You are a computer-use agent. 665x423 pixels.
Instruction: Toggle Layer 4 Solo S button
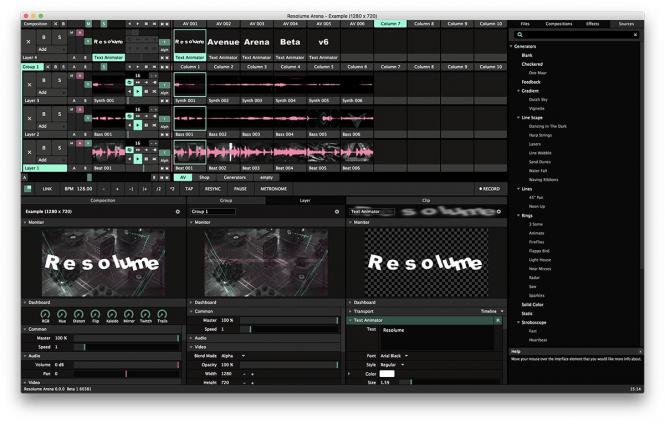pos(59,37)
